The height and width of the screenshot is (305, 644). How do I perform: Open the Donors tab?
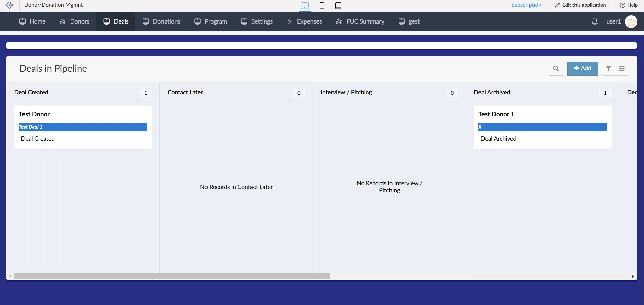tap(74, 21)
